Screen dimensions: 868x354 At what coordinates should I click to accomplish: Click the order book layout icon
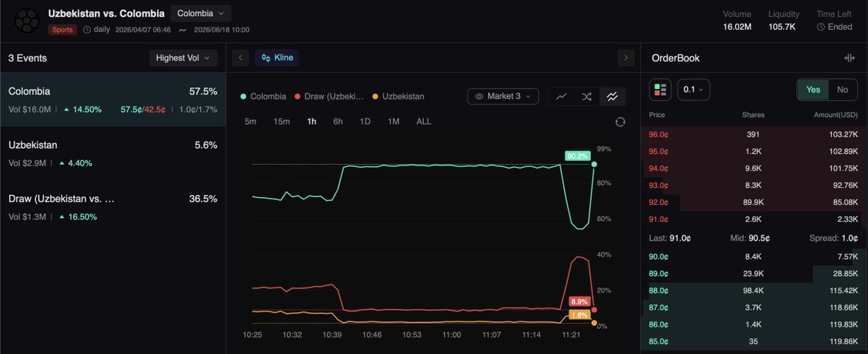tap(660, 90)
